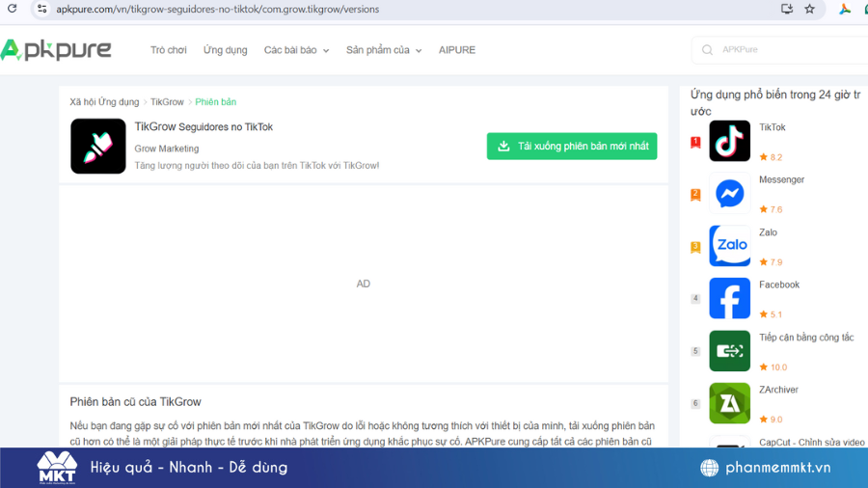This screenshot has height=488, width=868.
Task: Click the globe icon beside phanmemmkt.vn
Action: 709,468
